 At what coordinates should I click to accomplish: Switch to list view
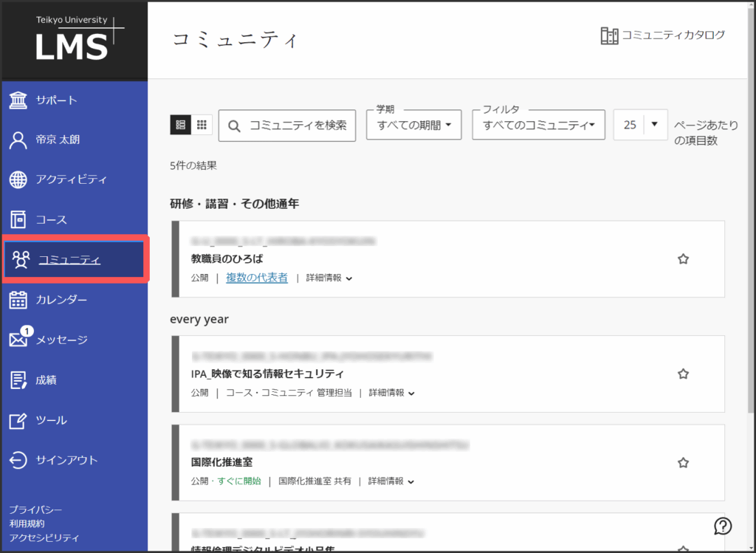(x=181, y=125)
